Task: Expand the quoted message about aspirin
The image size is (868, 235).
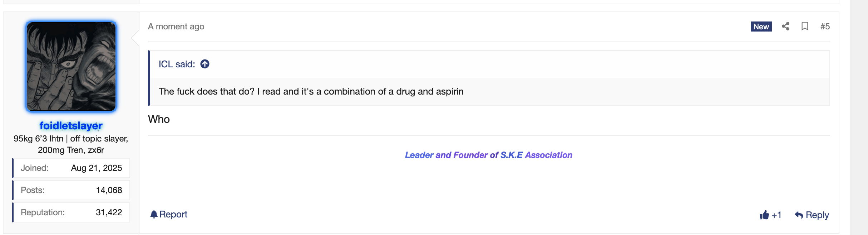Action: coord(311,92)
